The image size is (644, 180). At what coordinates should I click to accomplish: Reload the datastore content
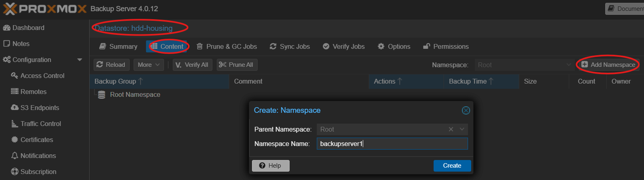(111, 65)
